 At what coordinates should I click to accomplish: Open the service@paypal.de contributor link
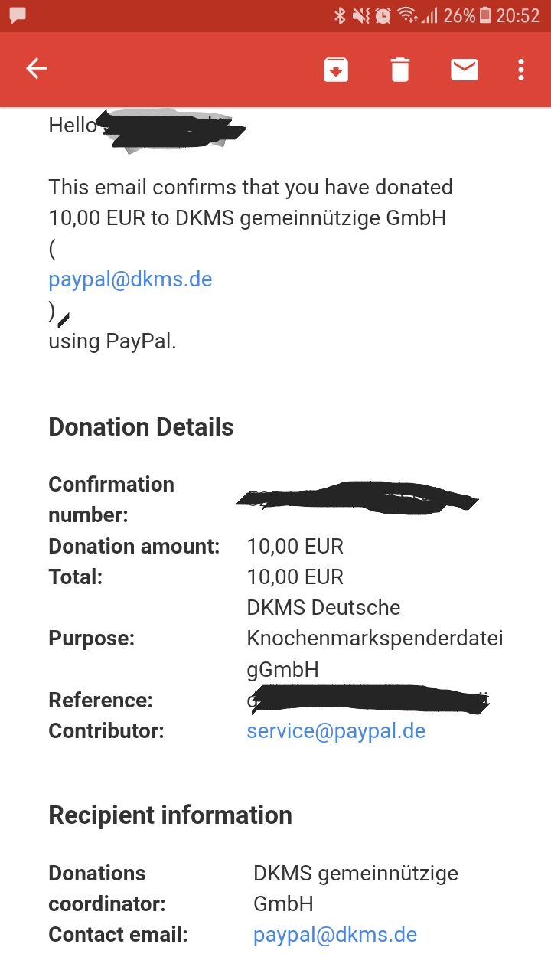pos(336,731)
